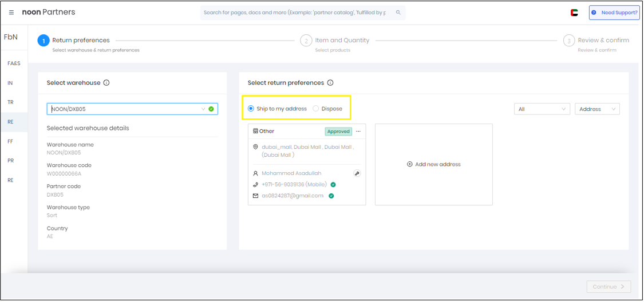Click the warehouse code W00000066A
The height and width of the screenshot is (302, 644).
click(64, 173)
